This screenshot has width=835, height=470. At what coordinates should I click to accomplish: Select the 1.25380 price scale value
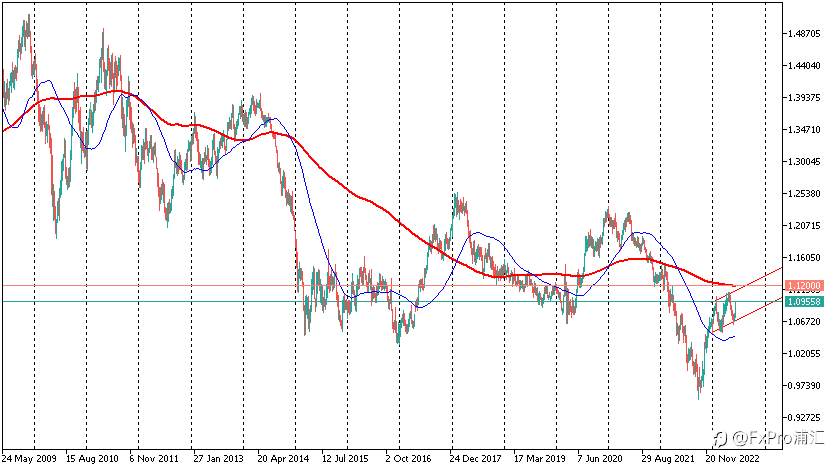[x=804, y=193]
